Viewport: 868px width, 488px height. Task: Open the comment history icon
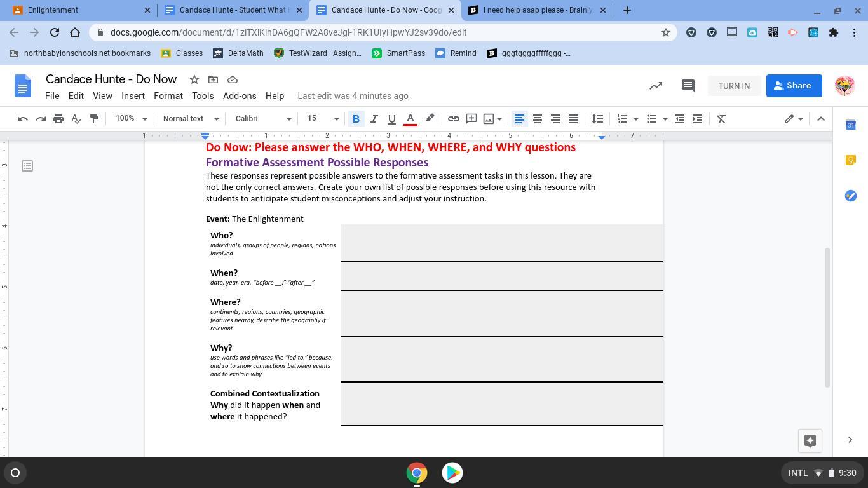tap(688, 86)
